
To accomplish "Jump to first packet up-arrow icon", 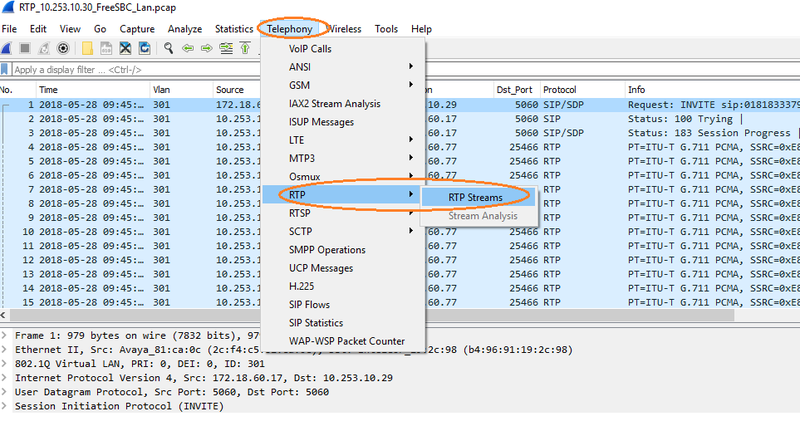I will coord(245,48).
